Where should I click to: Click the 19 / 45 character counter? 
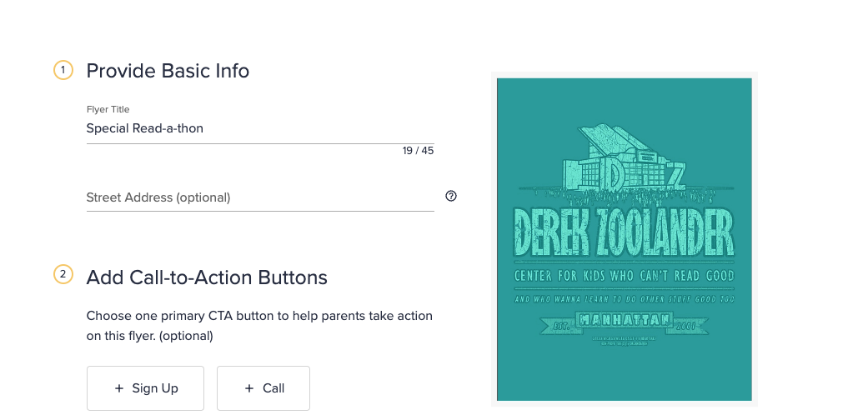[418, 151]
